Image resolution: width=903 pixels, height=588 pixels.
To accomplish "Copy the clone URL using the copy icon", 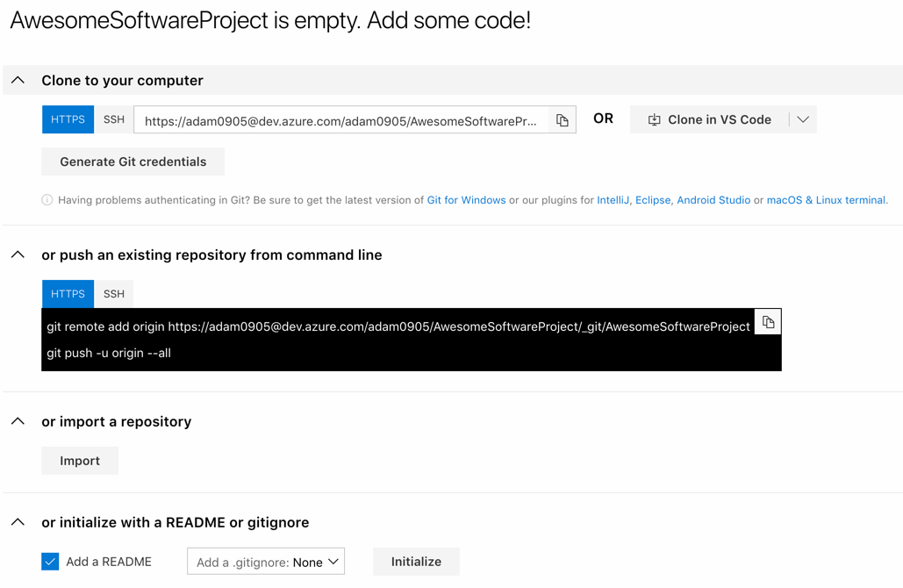I will coord(562,119).
